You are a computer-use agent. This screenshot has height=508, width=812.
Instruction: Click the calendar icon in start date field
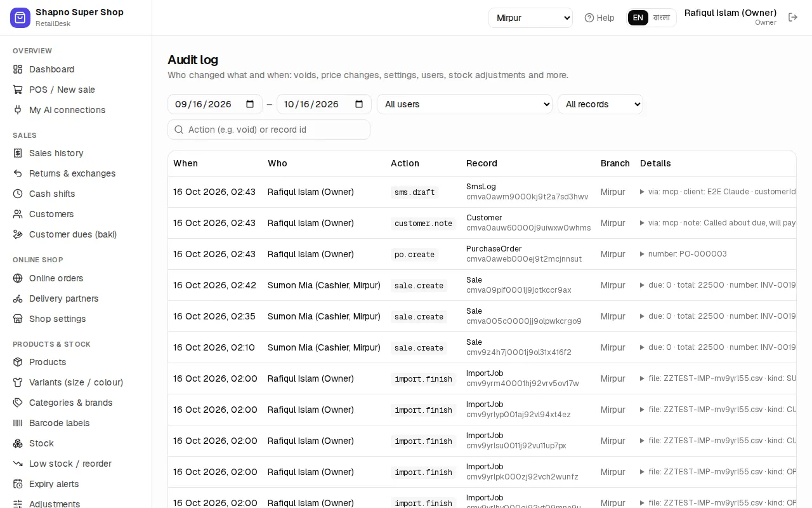click(x=250, y=104)
